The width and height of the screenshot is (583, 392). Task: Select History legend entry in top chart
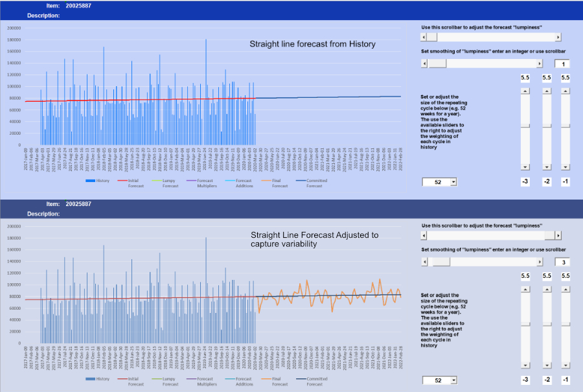click(97, 181)
